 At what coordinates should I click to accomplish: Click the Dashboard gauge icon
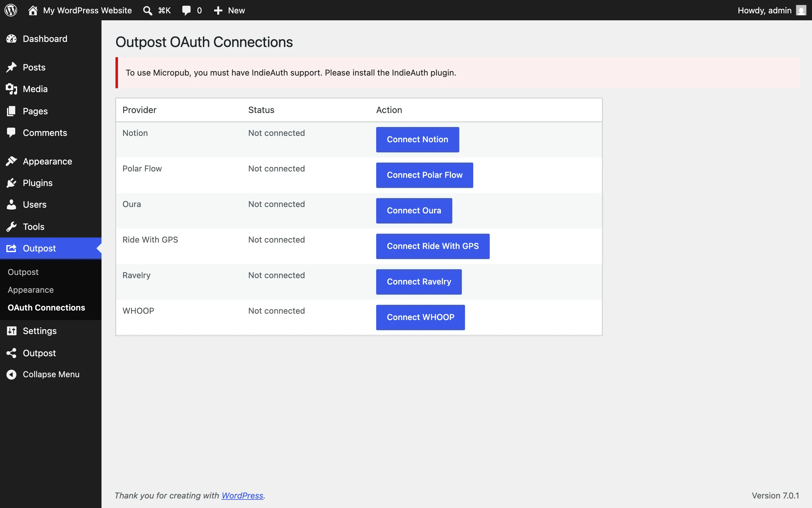[11, 39]
